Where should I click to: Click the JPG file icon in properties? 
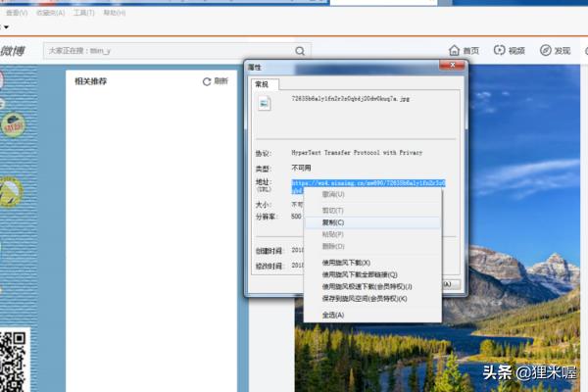point(264,105)
